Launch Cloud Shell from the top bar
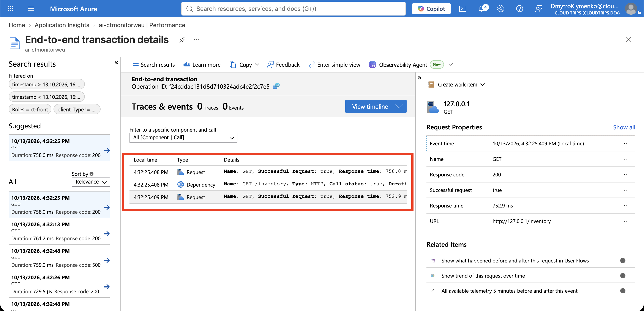This screenshot has height=311, width=644. pos(462,9)
